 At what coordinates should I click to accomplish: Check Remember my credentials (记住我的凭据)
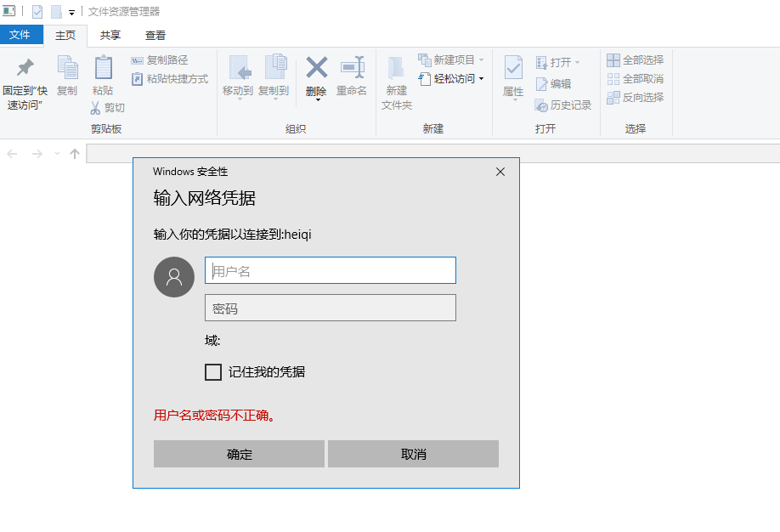tap(213, 371)
